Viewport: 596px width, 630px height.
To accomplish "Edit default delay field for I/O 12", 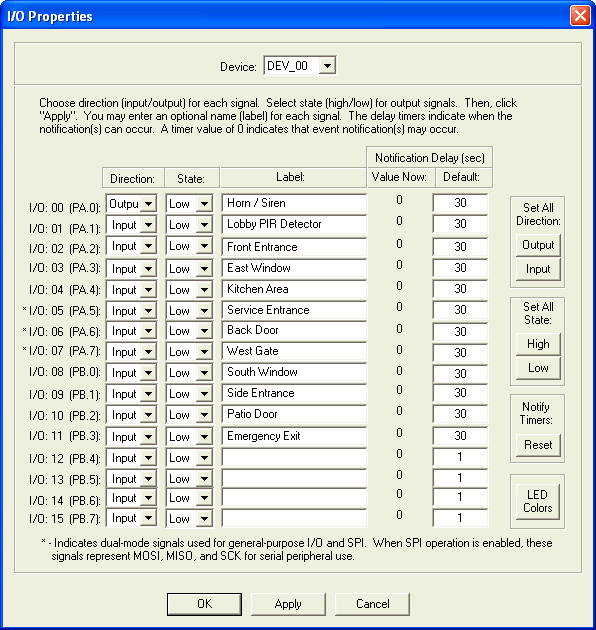I will 461,457.
